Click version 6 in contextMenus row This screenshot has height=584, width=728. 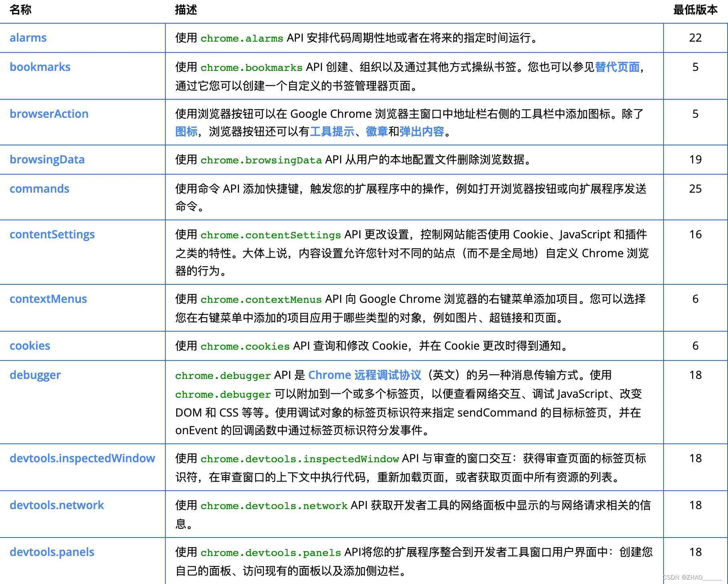(x=696, y=299)
